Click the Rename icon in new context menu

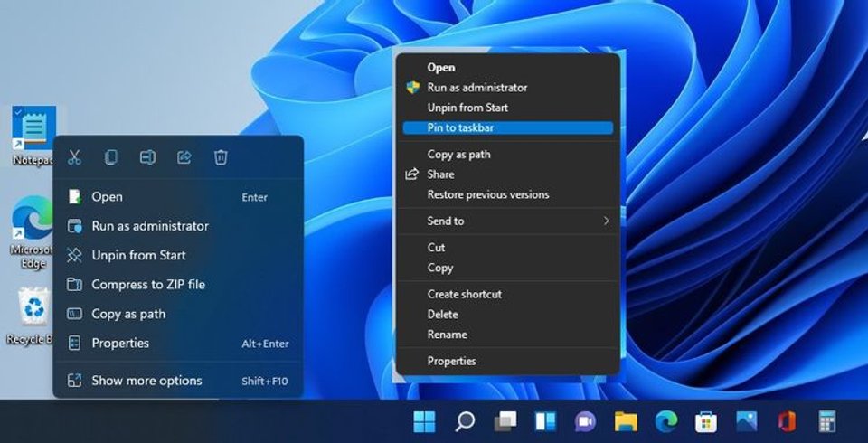coord(147,157)
